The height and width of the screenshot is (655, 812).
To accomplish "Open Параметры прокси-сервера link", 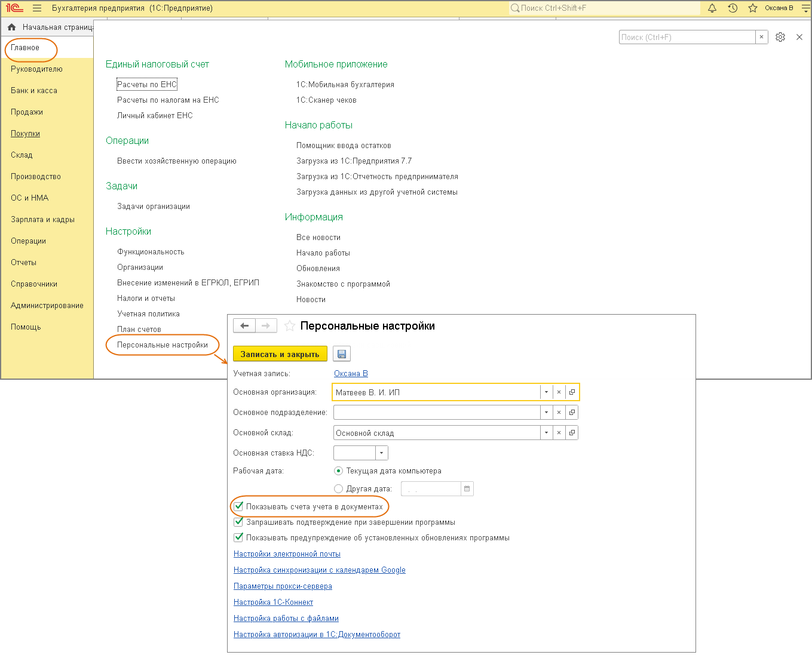I will tap(283, 586).
